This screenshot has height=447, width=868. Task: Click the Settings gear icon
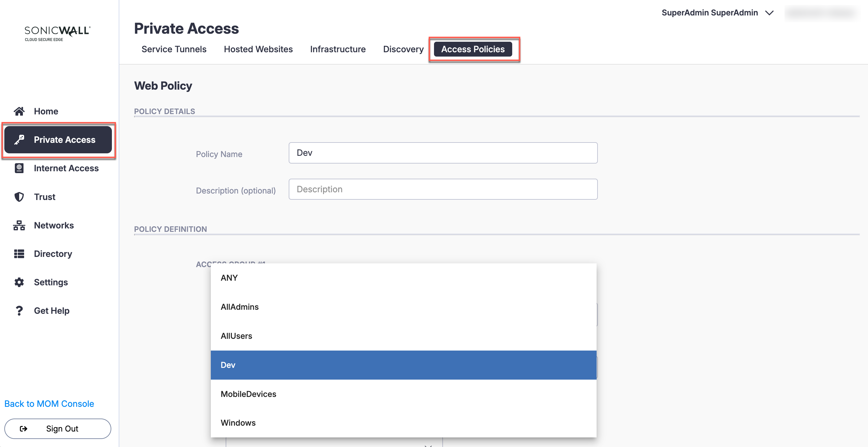pos(19,282)
